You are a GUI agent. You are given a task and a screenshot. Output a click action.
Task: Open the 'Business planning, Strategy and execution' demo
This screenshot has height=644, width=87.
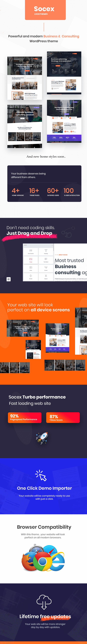click(64, 73)
